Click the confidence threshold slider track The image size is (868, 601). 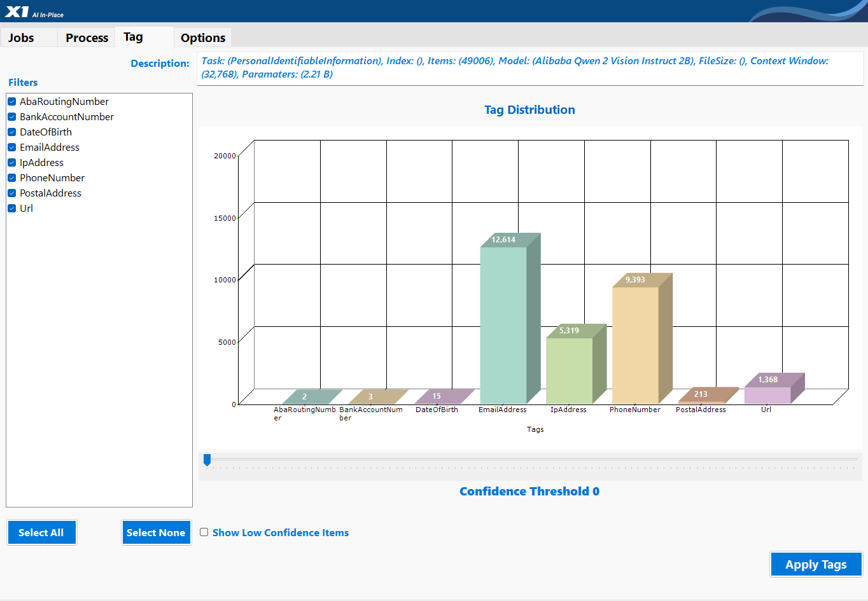[530, 459]
